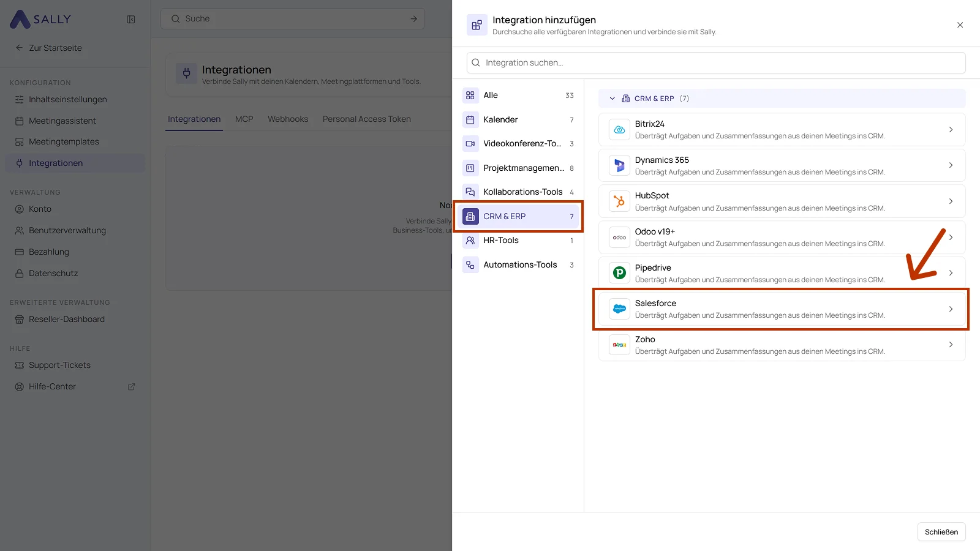Select the Pipedrive integration name
This screenshot has height=551, width=980.
coord(653,268)
